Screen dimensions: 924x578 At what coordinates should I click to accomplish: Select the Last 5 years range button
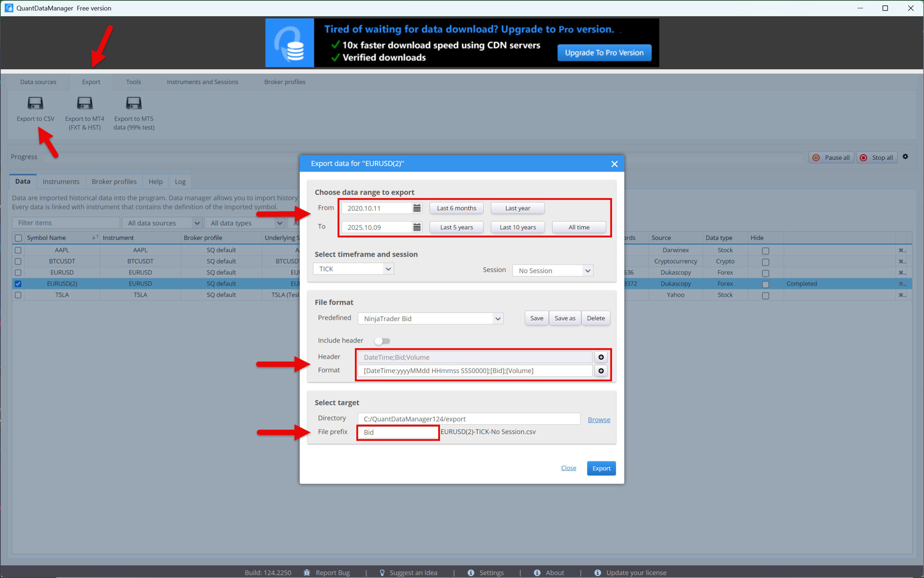click(456, 227)
